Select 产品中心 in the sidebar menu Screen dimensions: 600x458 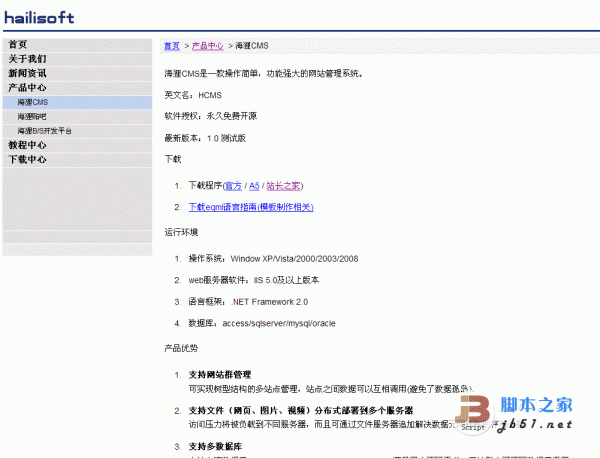[x=77, y=88]
